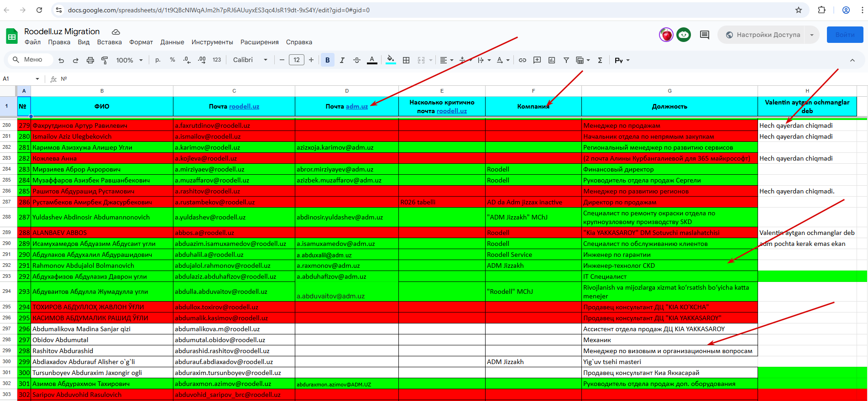Insert a chart from the toolbar
868x401 pixels.
pos(552,60)
